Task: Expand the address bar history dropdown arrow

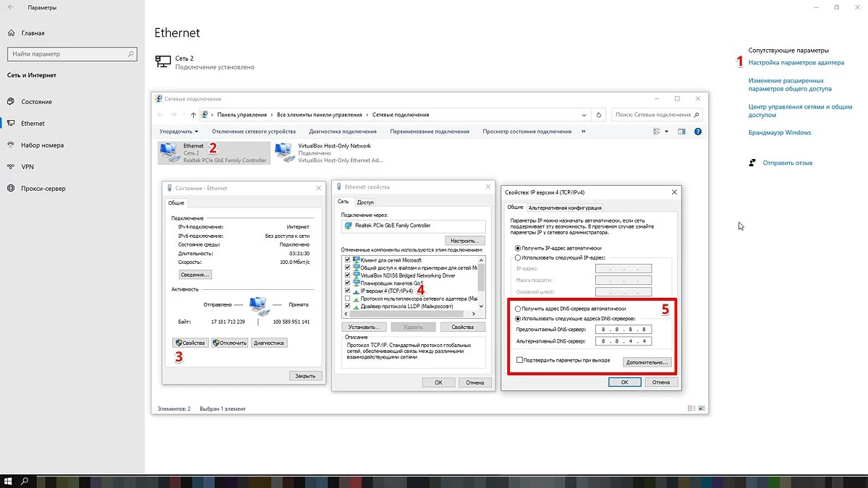Action: pos(584,114)
